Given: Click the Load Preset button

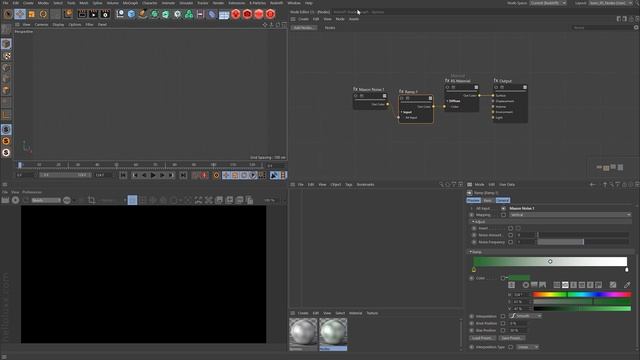Looking at the screenshot, I should point(482,338).
